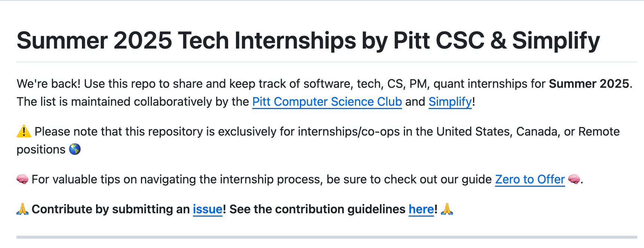644x248 pixels.
Task: Open the Pitt Computer Science Club link
Action: pos(327,102)
